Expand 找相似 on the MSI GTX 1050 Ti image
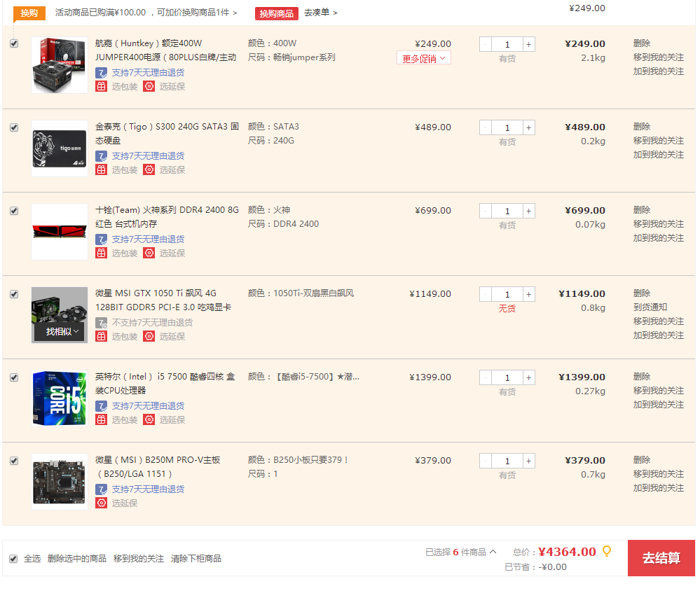This screenshot has height=591, width=700. click(60, 332)
